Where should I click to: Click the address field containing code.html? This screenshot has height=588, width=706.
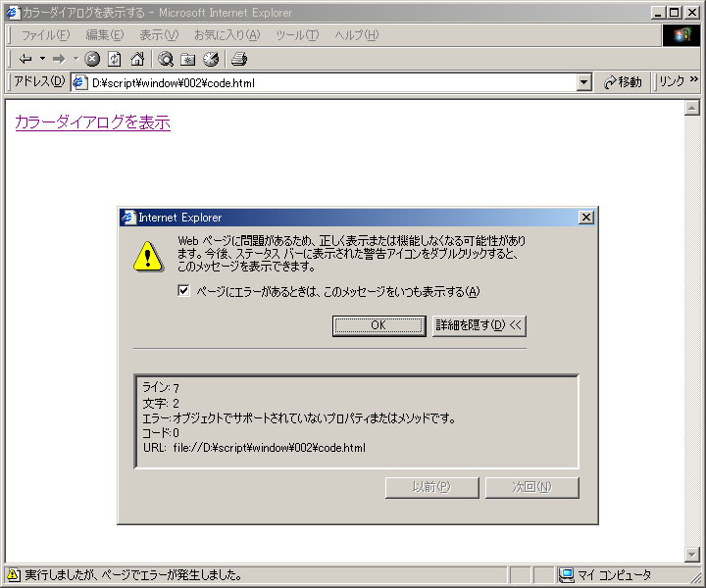tap(325, 82)
